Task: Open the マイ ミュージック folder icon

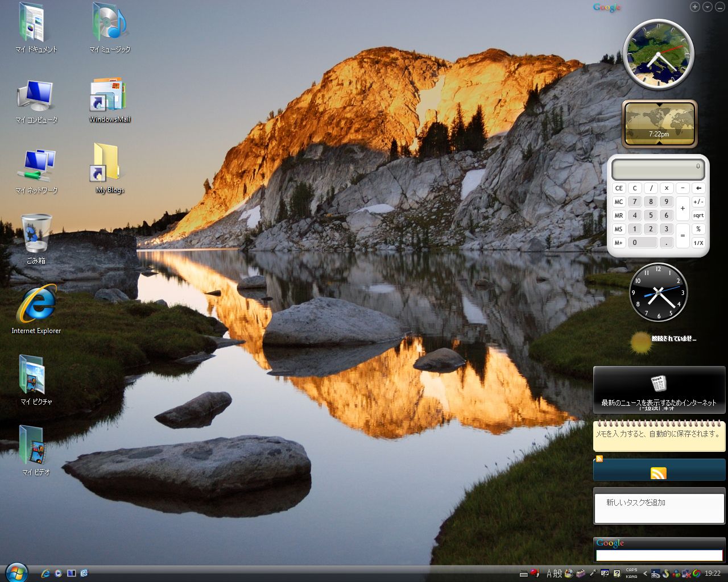Action: 110,27
